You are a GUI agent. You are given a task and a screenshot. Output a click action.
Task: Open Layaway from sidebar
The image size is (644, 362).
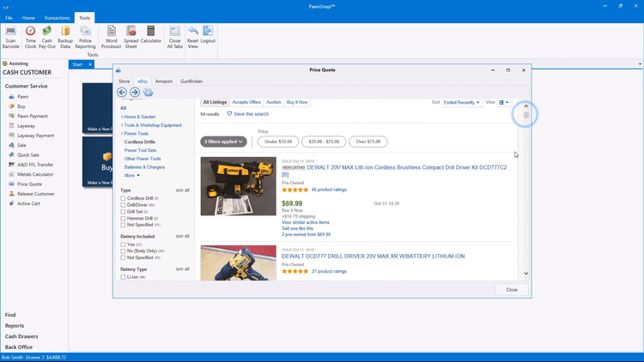click(27, 126)
